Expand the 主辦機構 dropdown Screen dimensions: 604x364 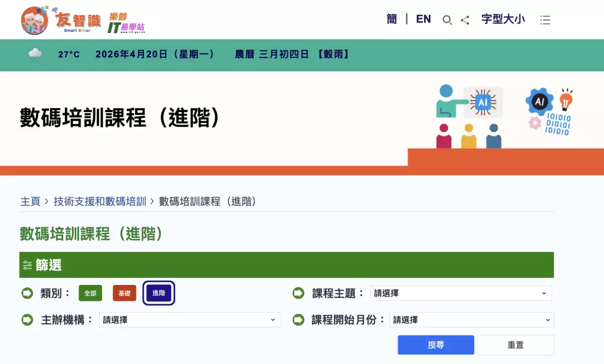(x=189, y=320)
